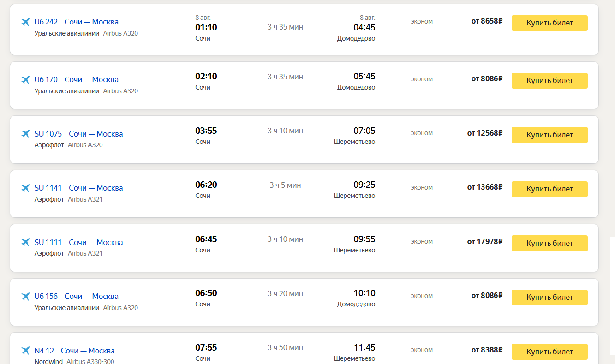Buy ticket priced from 12568₽

click(x=549, y=135)
